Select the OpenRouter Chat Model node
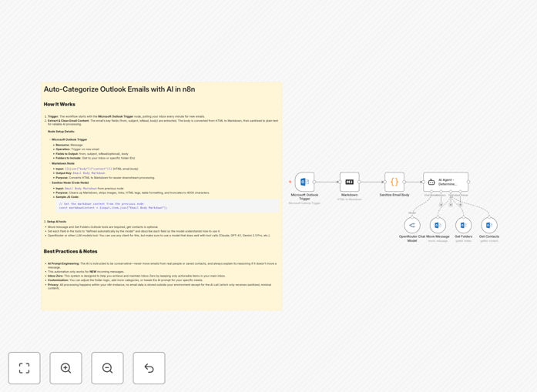 coord(412,226)
